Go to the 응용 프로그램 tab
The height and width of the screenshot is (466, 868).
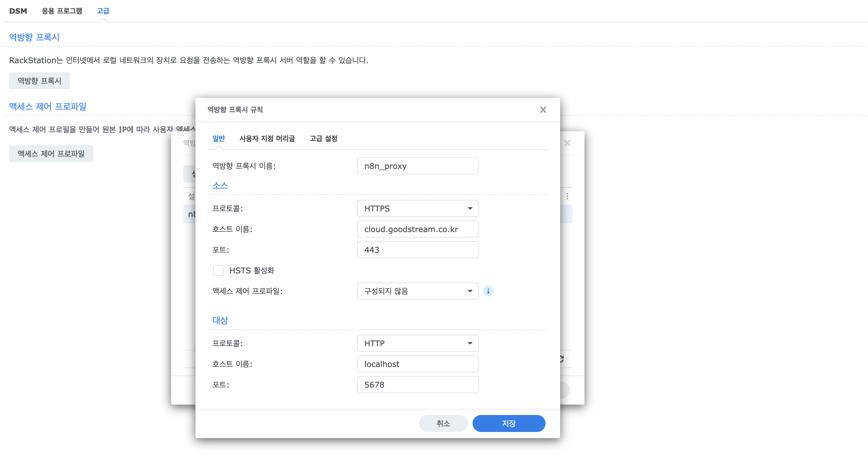click(x=62, y=11)
